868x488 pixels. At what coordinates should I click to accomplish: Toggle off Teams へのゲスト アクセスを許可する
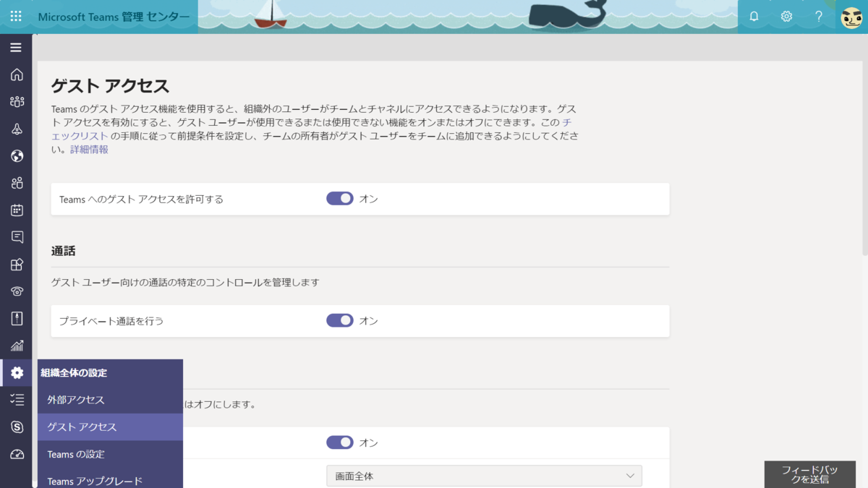[x=340, y=198]
